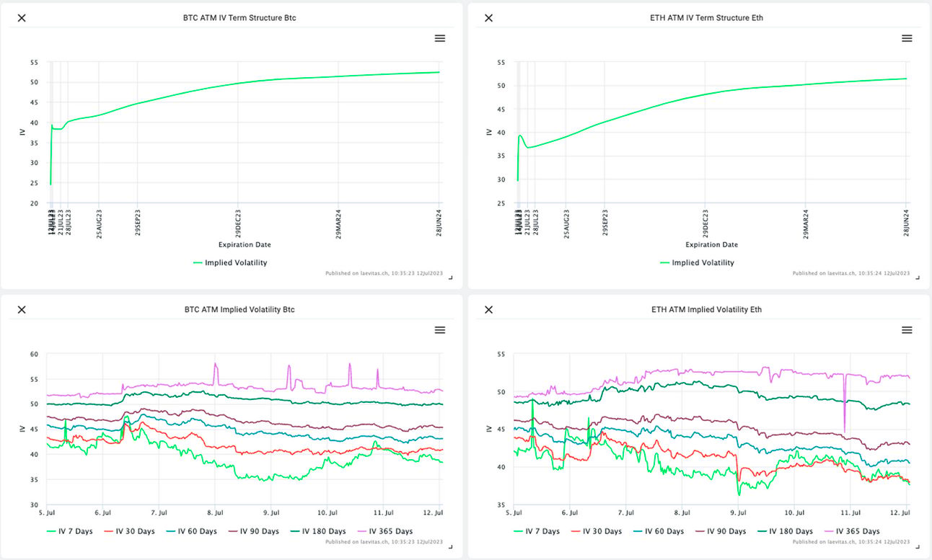Close the BTC ATM IV Term Structure panel
Image resolution: width=932 pixels, height=560 pixels.
(22, 18)
